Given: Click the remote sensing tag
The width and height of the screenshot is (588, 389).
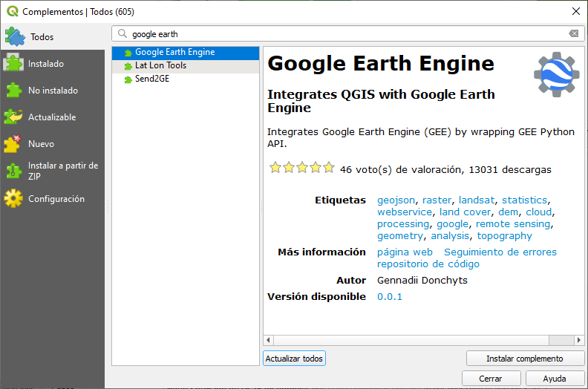Looking at the screenshot, I should [x=513, y=224].
